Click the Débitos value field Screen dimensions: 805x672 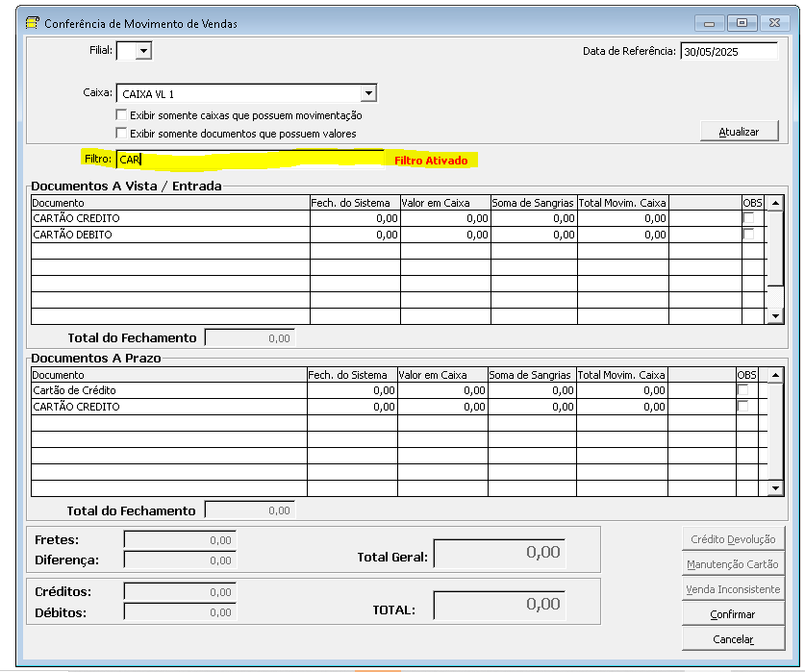(x=180, y=612)
